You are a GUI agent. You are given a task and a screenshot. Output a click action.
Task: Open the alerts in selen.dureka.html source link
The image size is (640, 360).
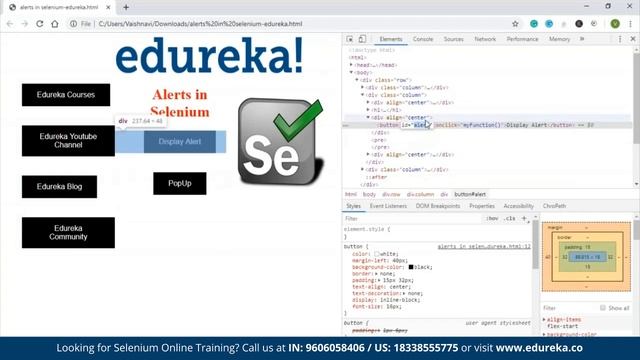pos(484,247)
